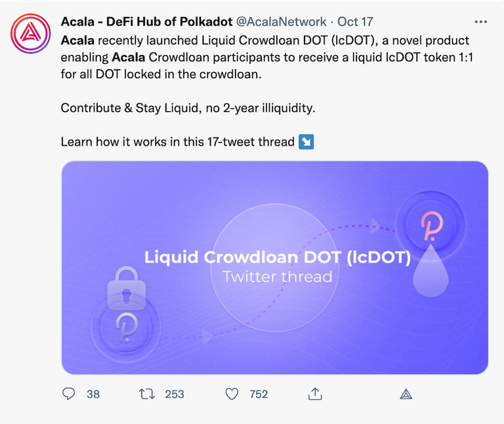
Task: Click the pink Polkadot logo in image
Action: tap(432, 226)
